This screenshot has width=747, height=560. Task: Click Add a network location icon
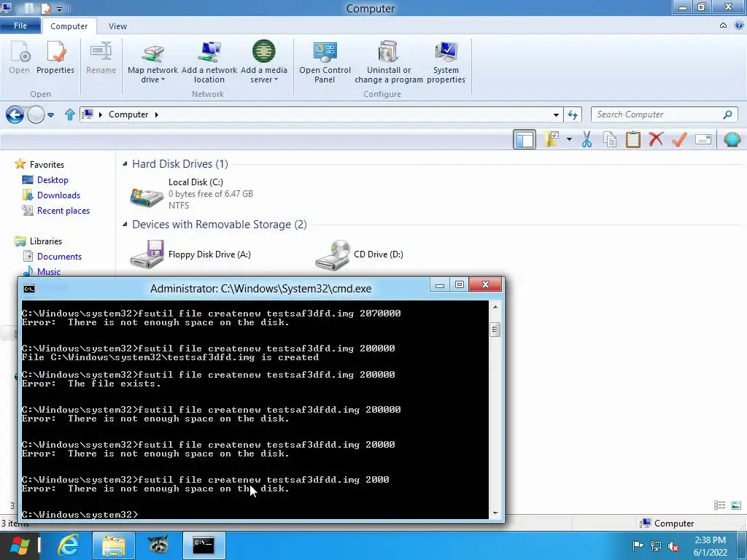[x=209, y=62]
